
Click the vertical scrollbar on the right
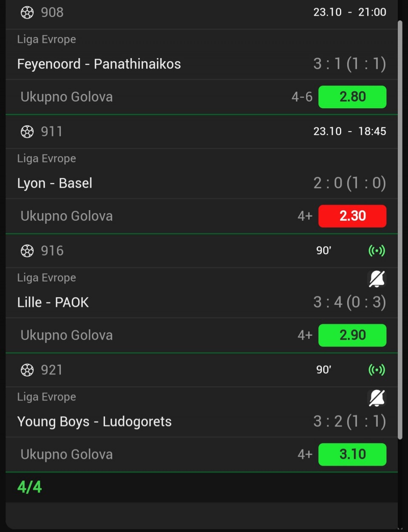tap(400, 229)
